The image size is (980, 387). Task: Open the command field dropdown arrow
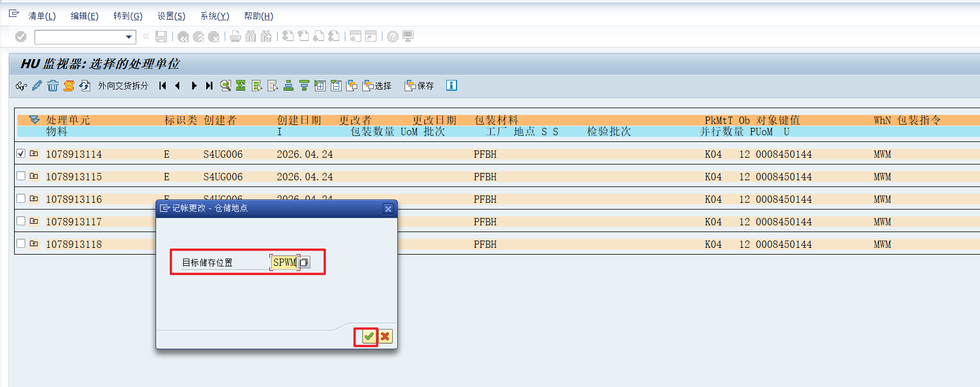(129, 37)
